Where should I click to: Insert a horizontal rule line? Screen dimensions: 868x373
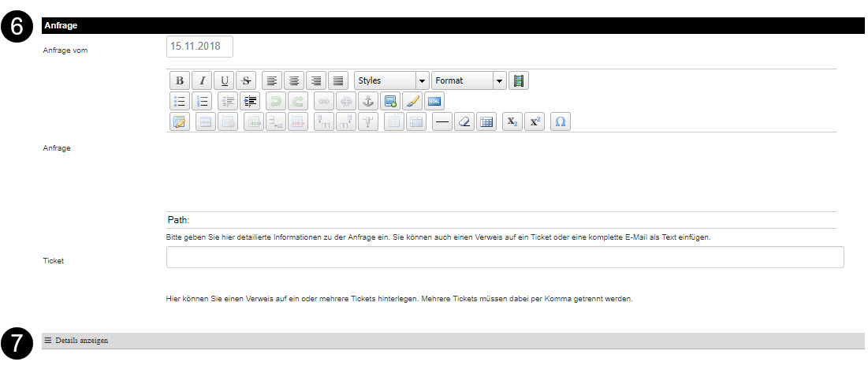coord(442,122)
